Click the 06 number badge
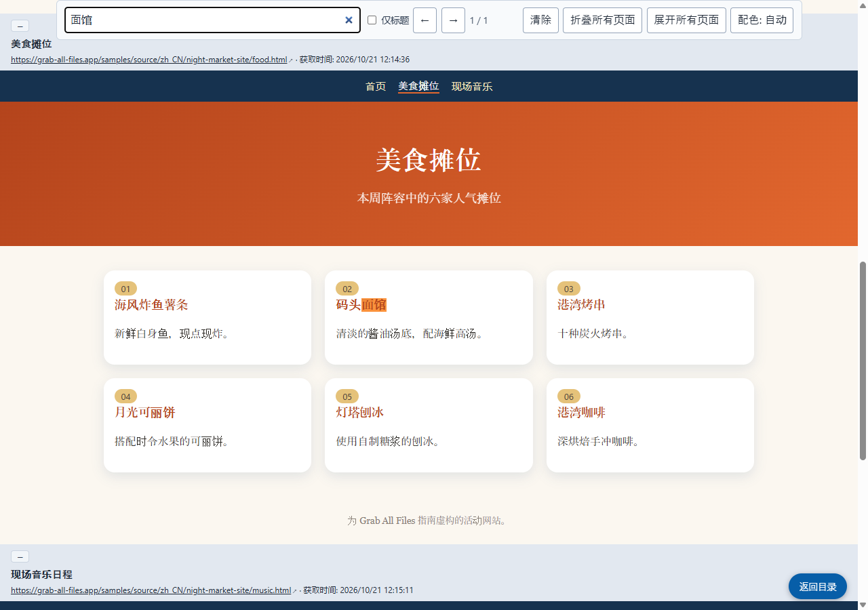 (569, 396)
